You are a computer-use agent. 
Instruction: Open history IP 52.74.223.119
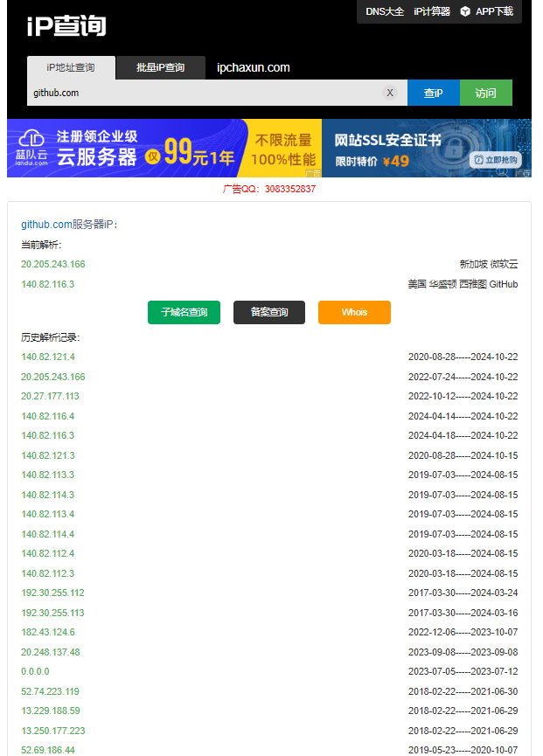(x=50, y=691)
